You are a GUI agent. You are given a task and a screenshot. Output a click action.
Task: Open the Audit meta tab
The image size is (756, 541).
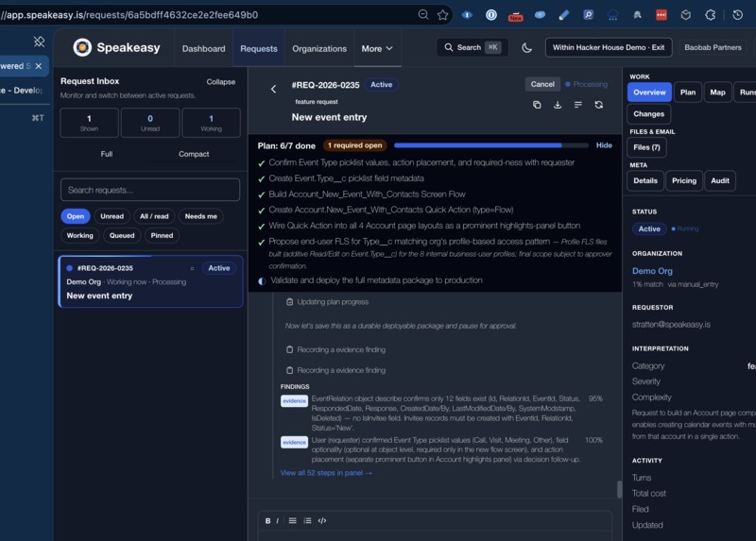(x=720, y=180)
